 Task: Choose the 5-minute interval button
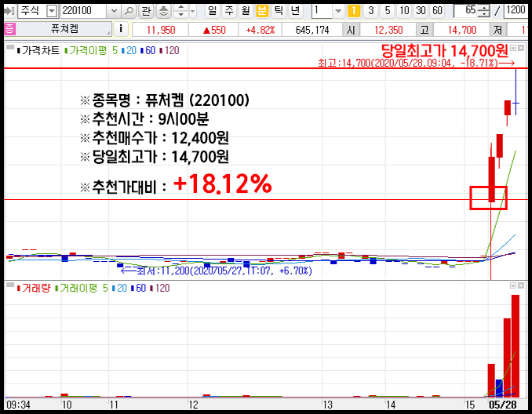[388, 11]
